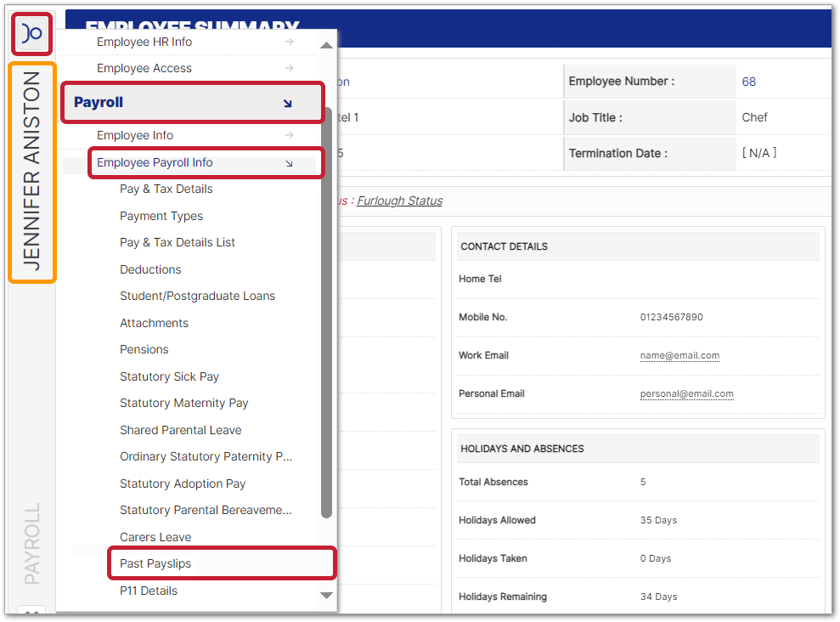Open P11 Details menu item

(149, 591)
